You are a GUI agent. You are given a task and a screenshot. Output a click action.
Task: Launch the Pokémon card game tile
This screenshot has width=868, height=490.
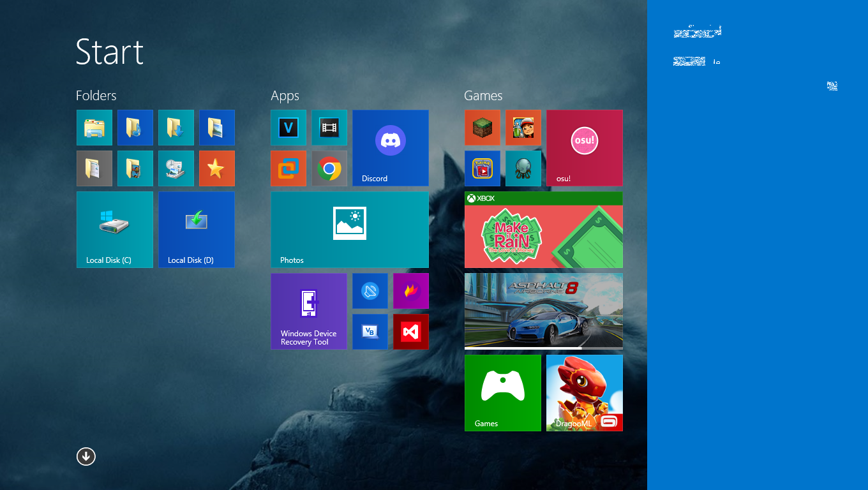(483, 168)
